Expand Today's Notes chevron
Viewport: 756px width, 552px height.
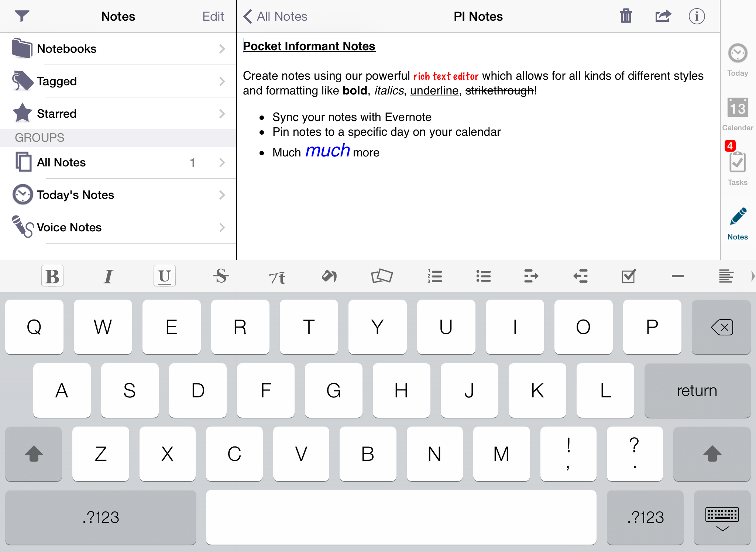(x=222, y=195)
